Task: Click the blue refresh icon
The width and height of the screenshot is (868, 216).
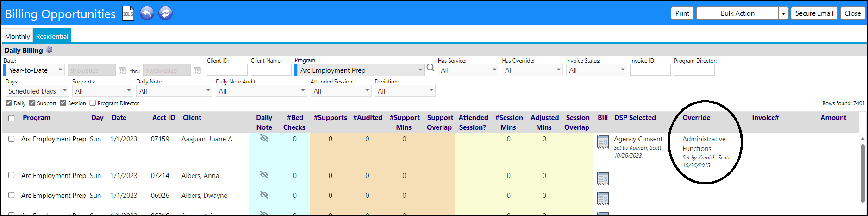Action: coord(165,13)
